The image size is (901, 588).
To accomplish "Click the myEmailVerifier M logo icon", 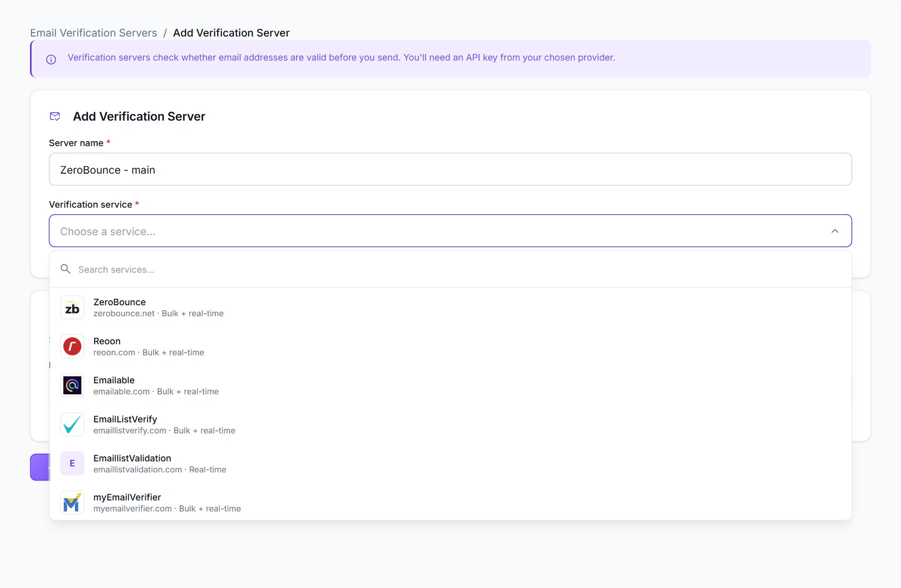I will pos(72,502).
